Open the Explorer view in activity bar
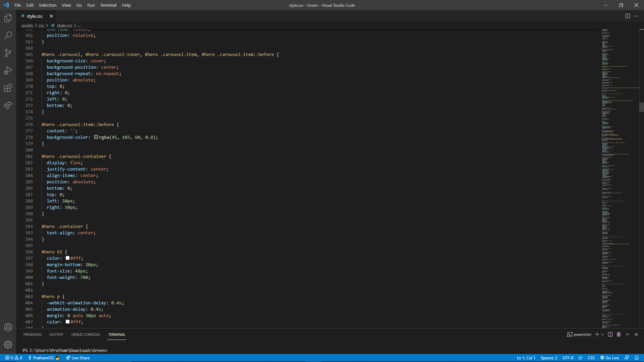Viewport: 644px width, 362px height. [x=8, y=18]
